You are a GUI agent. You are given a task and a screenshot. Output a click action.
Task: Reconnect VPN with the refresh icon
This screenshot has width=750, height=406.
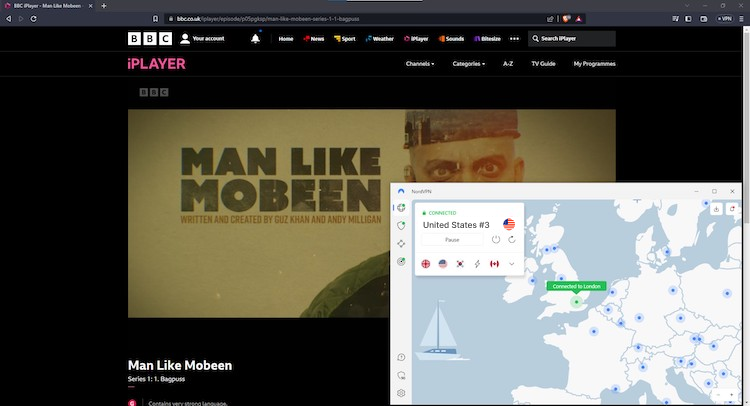[x=512, y=240]
